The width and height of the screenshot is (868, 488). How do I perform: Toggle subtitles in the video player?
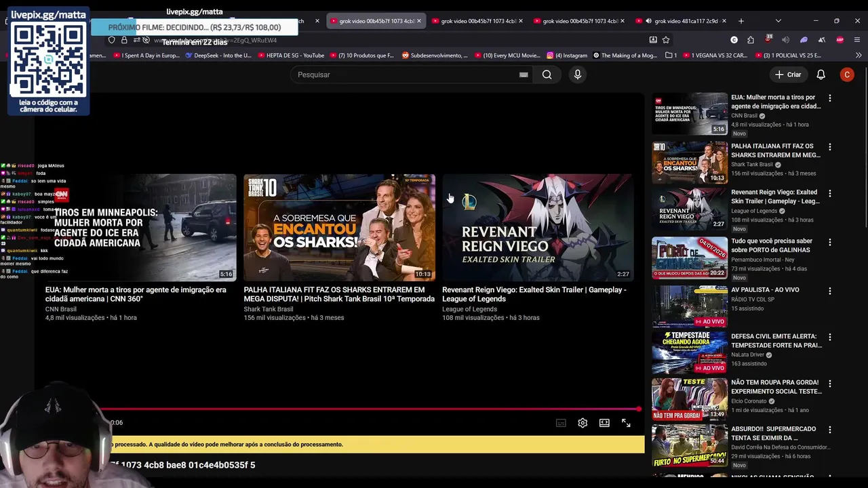[x=561, y=423]
